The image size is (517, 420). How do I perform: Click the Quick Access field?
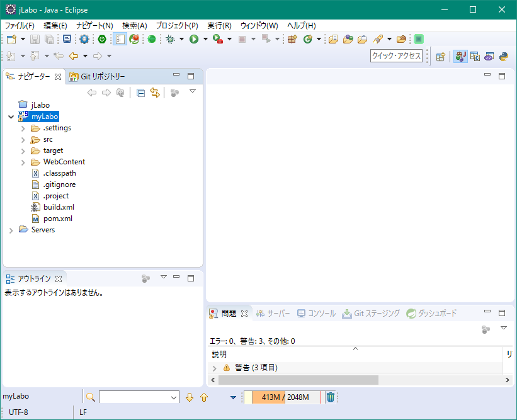click(396, 55)
